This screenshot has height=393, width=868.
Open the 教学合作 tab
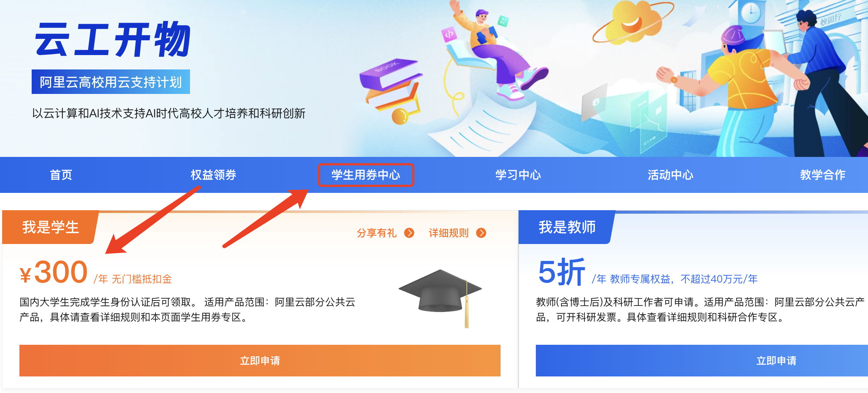823,175
